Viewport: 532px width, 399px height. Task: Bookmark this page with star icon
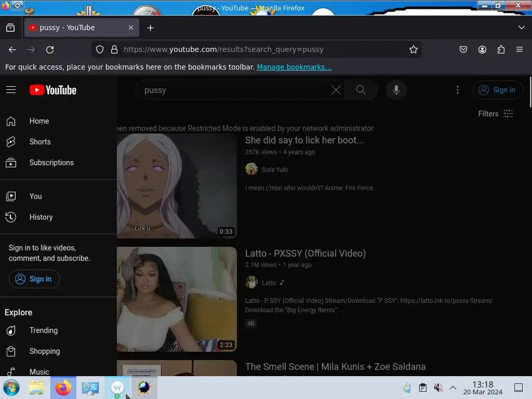tap(413, 49)
